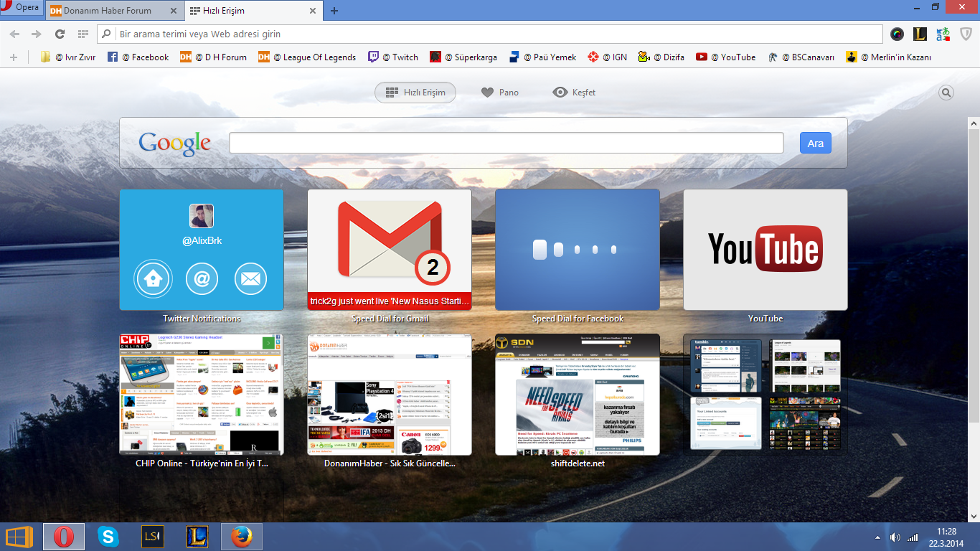The image size is (980, 551).
Task: Open the IGN bookmark
Action: [x=607, y=57]
